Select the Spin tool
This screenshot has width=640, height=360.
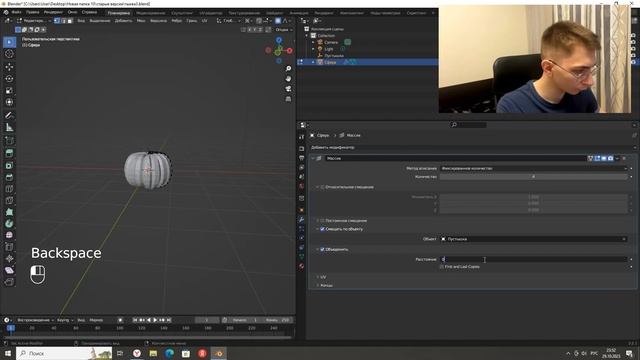[9, 224]
